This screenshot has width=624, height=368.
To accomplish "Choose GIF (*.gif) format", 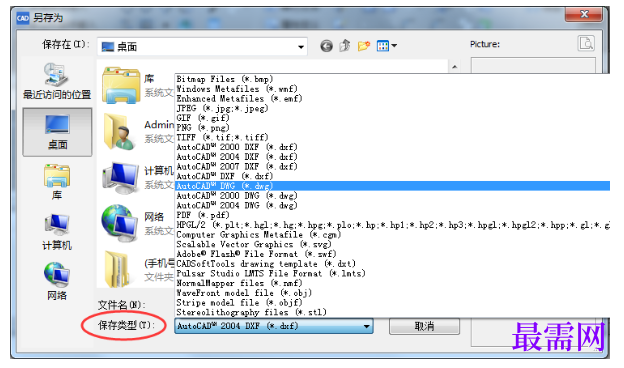I will [203, 118].
